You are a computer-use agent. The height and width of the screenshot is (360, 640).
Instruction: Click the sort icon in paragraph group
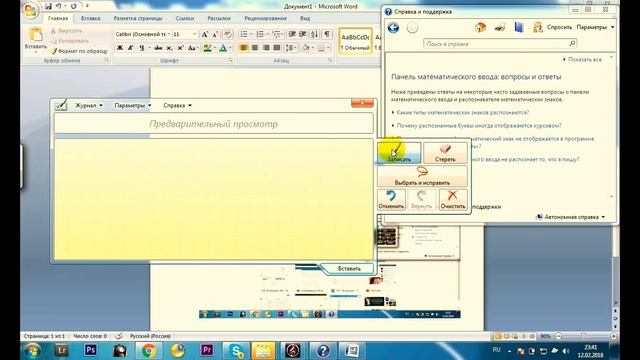(314, 34)
